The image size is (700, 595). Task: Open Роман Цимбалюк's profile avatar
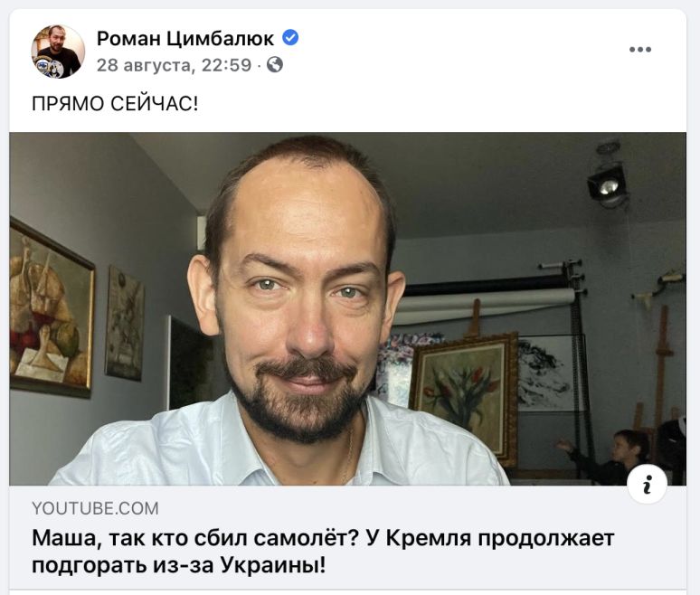(x=58, y=52)
